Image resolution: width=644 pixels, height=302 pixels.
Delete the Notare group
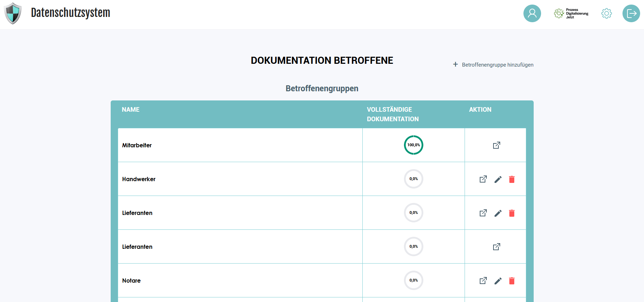512,281
